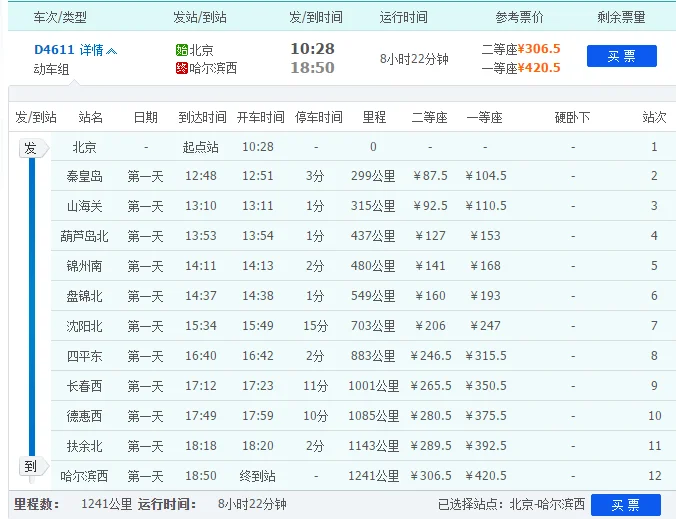This screenshot has width=676, height=519.
Task: Click the 里程 column header
Action: (374, 117)
